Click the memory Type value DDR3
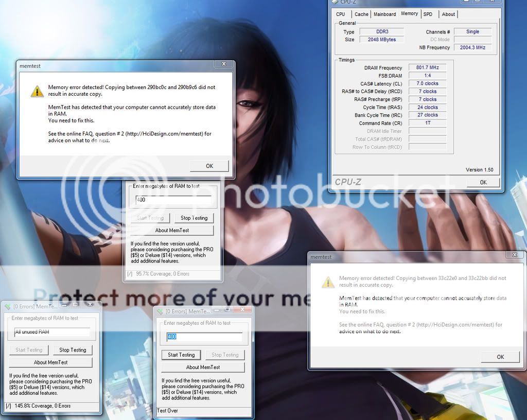Viewport: 527px width, 420px height. [382, 31]
